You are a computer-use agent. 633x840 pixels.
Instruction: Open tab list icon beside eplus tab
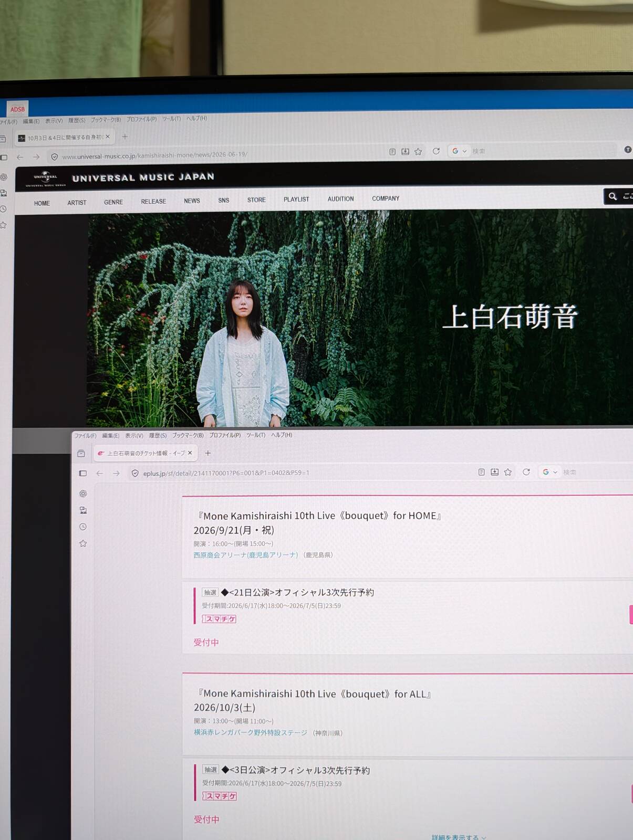(x=81, y=453)
